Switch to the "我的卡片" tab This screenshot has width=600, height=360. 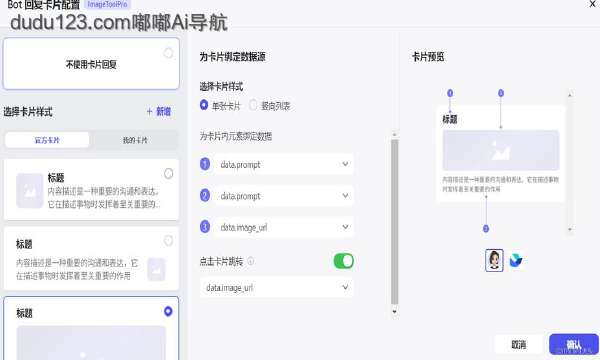pos(135,140)
